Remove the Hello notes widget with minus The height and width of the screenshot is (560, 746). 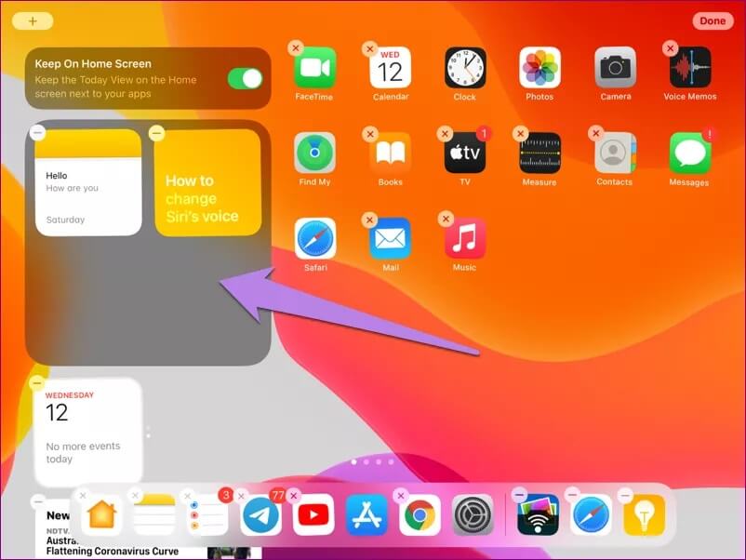37,132
